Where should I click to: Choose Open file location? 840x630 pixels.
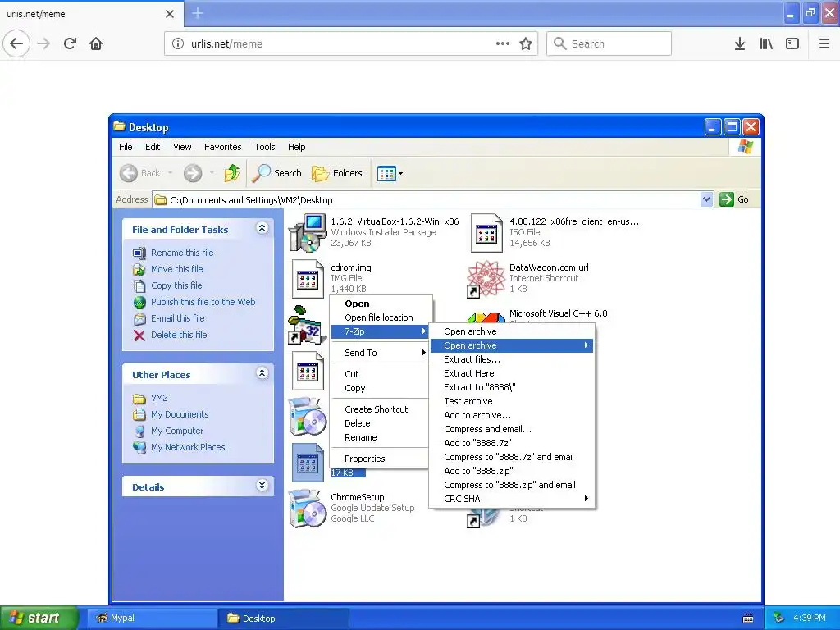(x=379, y=317)
